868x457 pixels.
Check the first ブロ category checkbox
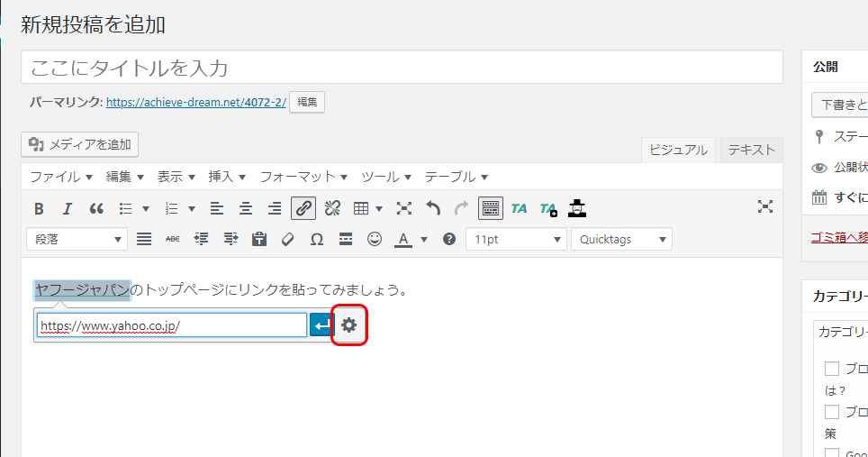click(x=831, y=369)
